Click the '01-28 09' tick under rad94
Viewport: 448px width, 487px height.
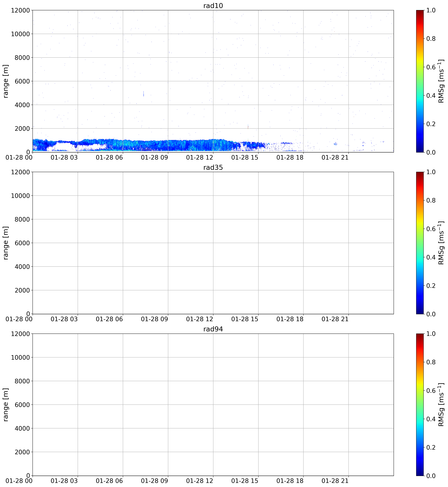(154, 481)
